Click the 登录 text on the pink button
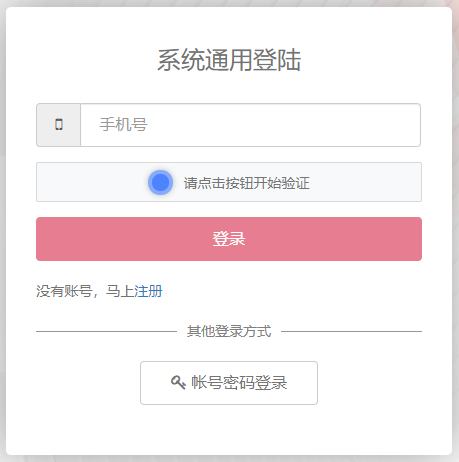 tap(229, 239)
